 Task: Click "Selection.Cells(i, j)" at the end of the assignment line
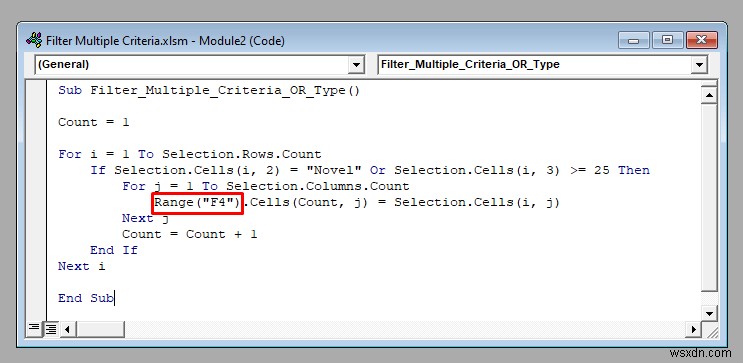pyautogui.click(x=477, y=202)
